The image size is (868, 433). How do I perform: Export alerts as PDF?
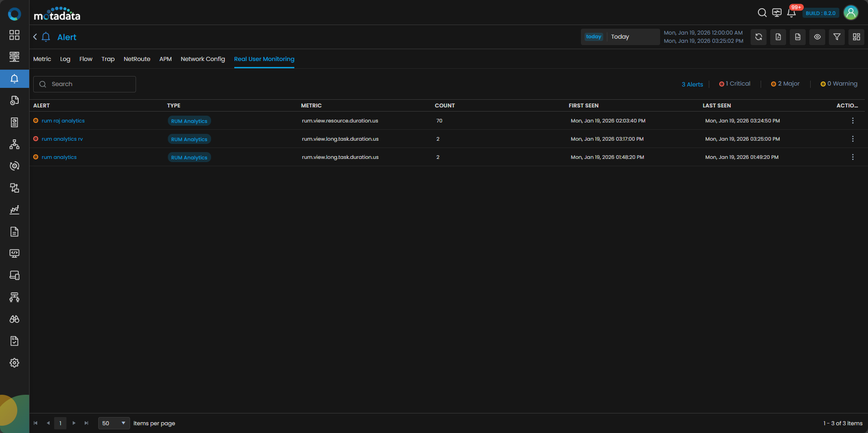pyautogui.click(x=778, y=37)
